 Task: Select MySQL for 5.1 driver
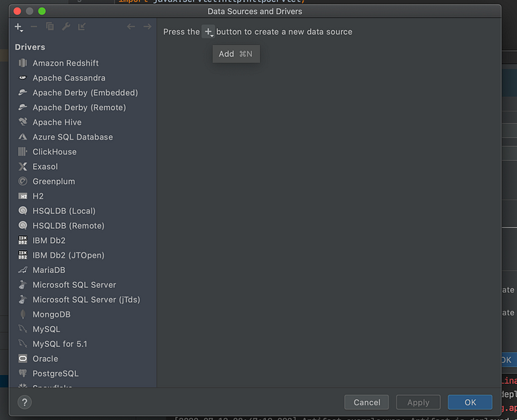[x=60, y=344]
